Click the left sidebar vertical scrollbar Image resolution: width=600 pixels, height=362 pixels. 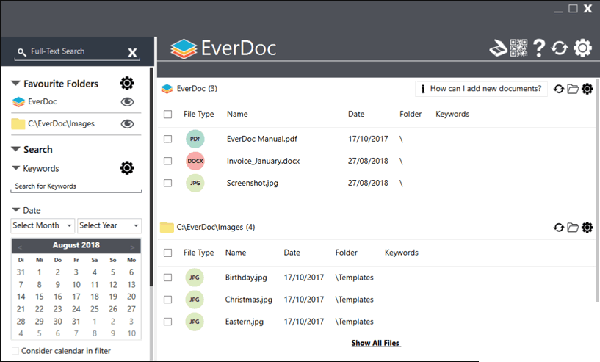[151, 176]
